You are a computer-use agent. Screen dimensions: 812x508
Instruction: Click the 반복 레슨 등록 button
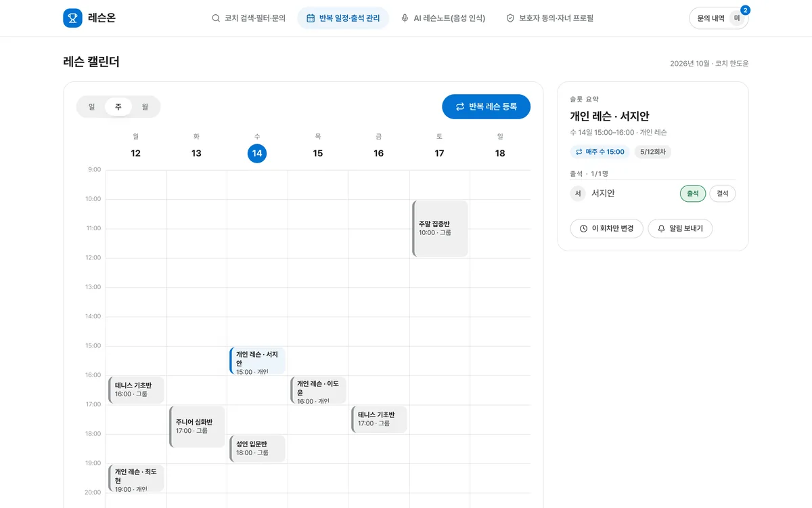point(486,107)
